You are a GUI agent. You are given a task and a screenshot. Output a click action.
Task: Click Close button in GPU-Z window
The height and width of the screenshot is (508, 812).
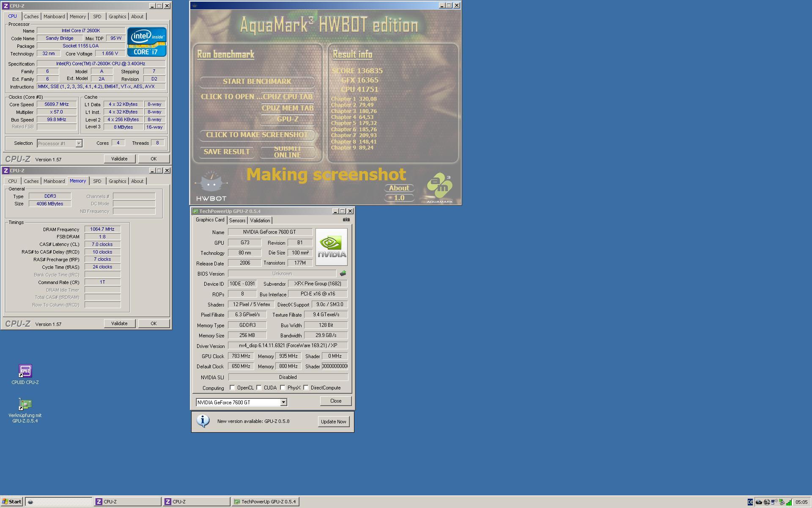336,401
